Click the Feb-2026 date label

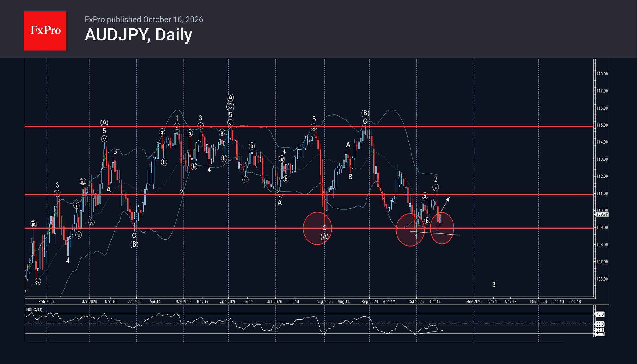tap(47, 302)
